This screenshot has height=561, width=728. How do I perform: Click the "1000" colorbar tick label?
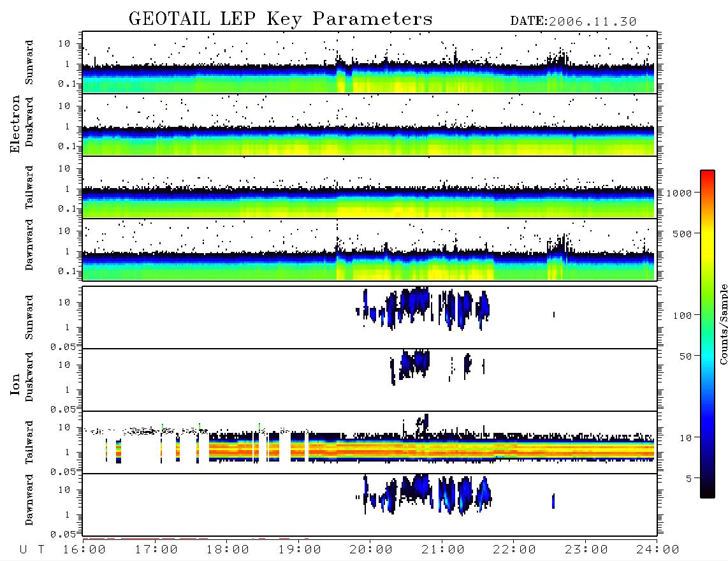(678, 193)
